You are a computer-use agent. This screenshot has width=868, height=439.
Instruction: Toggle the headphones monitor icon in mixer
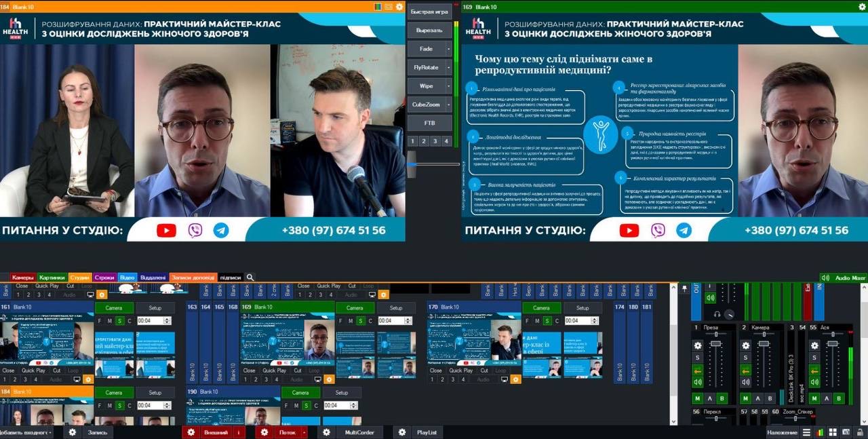[x=717, y=314]
